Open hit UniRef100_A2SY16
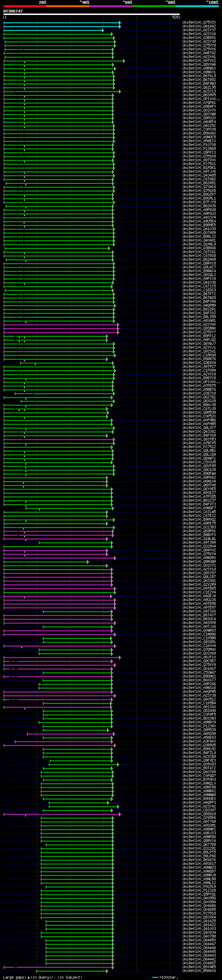222x980 pixels. pos(199,34)
